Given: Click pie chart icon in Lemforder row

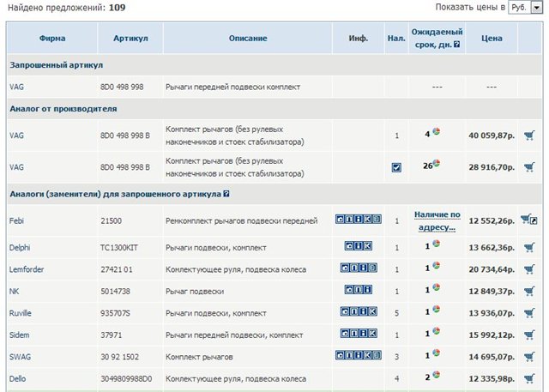Looking at the screenshot, I should point(437,265).
